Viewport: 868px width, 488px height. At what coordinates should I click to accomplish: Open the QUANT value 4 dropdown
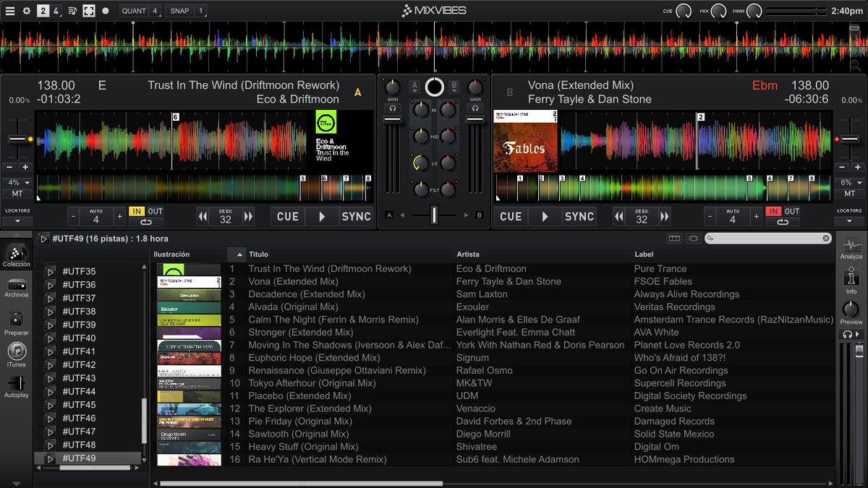[155, 11]
